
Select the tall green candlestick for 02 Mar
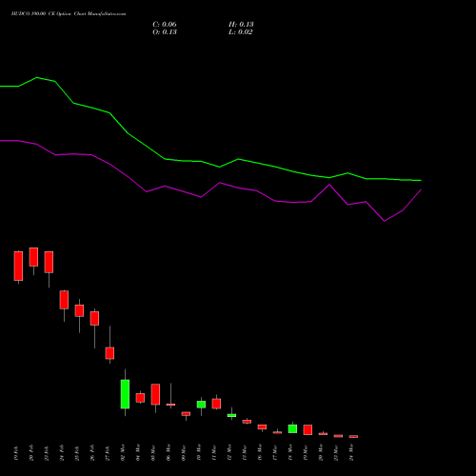125,394
